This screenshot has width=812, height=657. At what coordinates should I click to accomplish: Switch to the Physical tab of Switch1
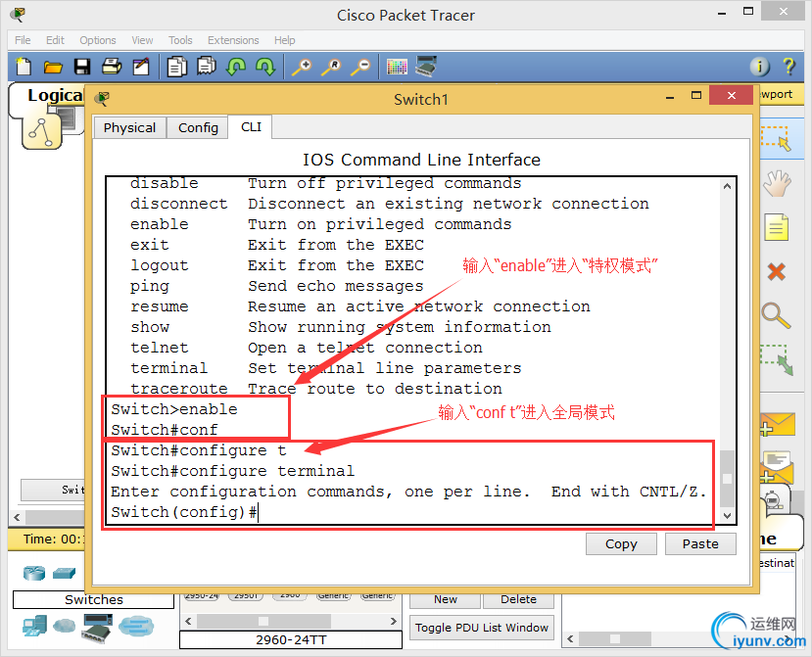tap(129, 127)
